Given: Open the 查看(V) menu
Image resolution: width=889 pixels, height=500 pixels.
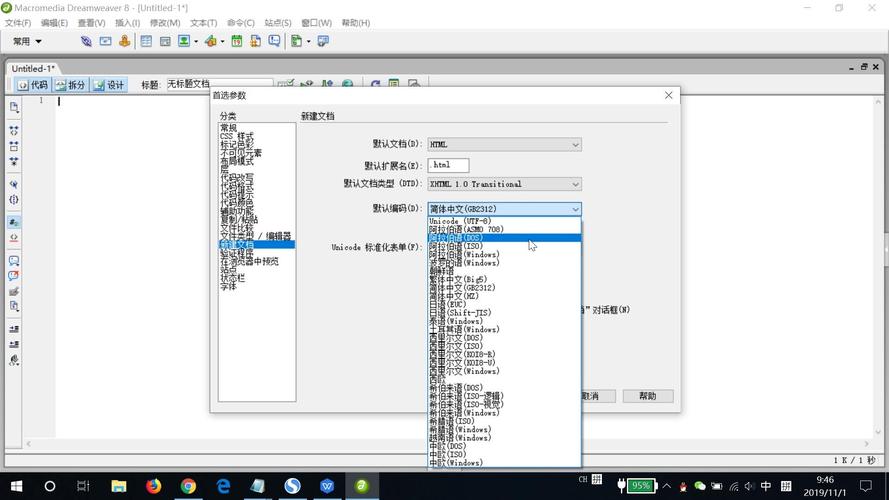Looking at the screenshot, I should point(91,23).
